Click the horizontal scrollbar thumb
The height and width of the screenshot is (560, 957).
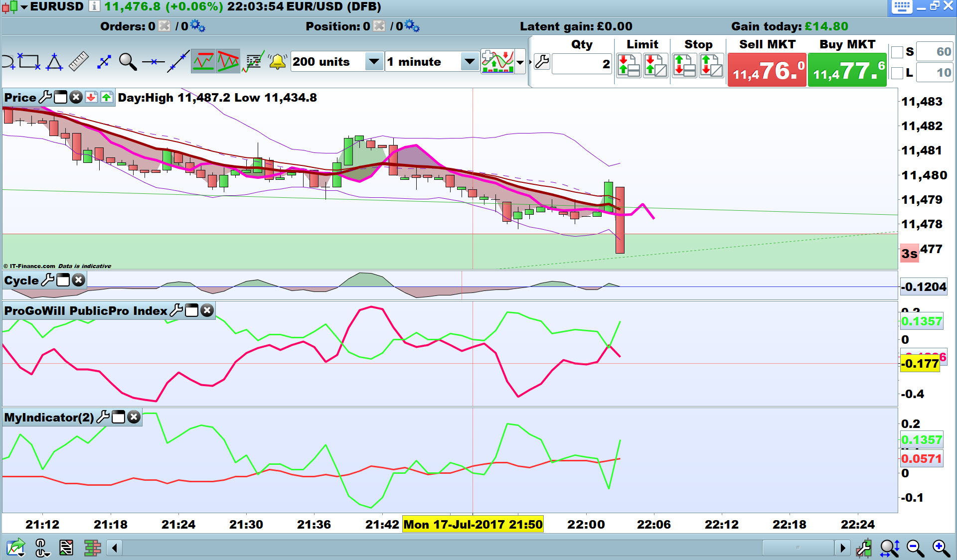(798, 548)
